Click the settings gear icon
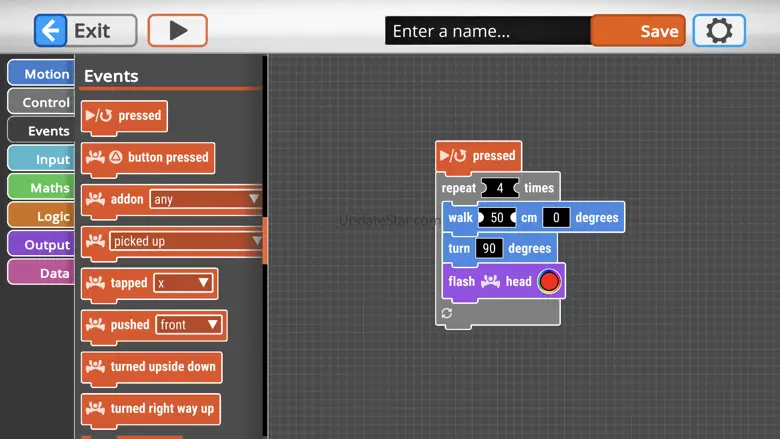780x439 pixels. click(x=718, y=31)
